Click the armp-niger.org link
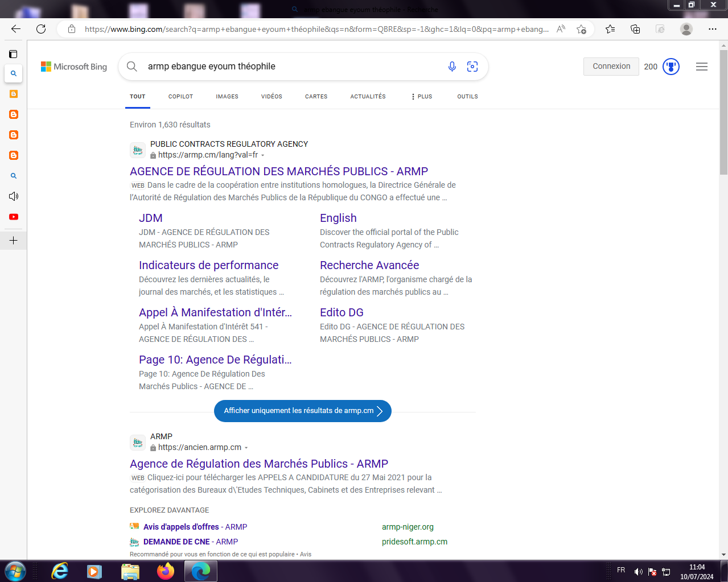 (408, 527)
